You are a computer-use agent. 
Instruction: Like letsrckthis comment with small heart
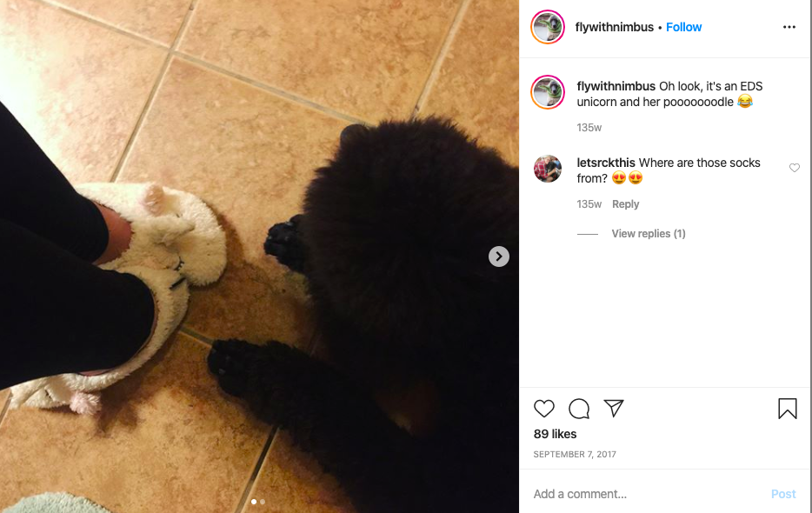coord(795,168)
